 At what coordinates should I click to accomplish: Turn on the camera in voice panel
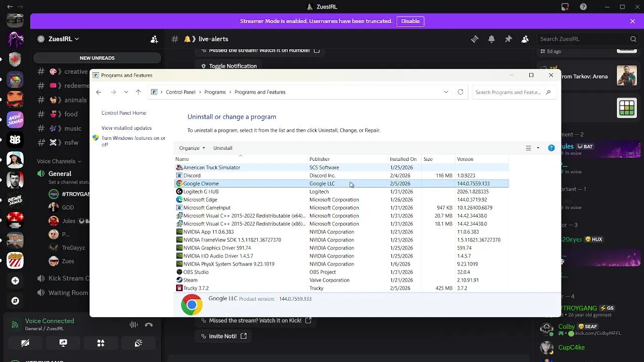coord(25,343)
